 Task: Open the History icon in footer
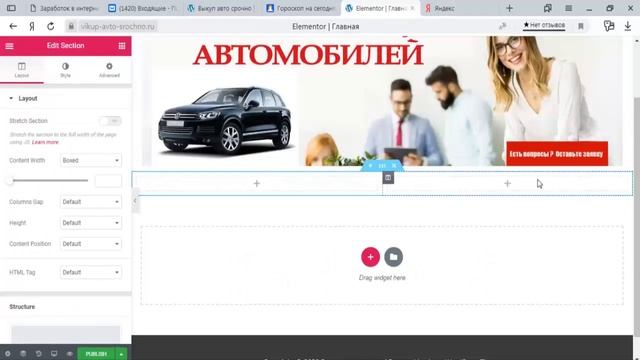point(38,354)
